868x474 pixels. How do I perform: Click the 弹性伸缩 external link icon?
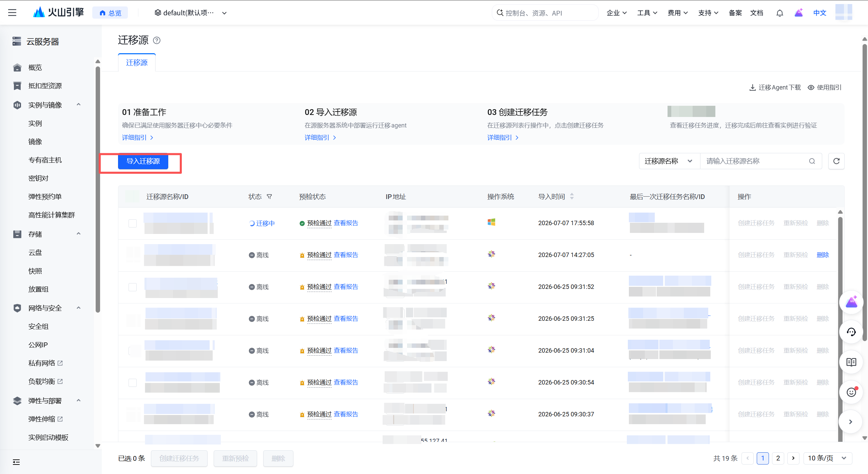pos(60,419)
